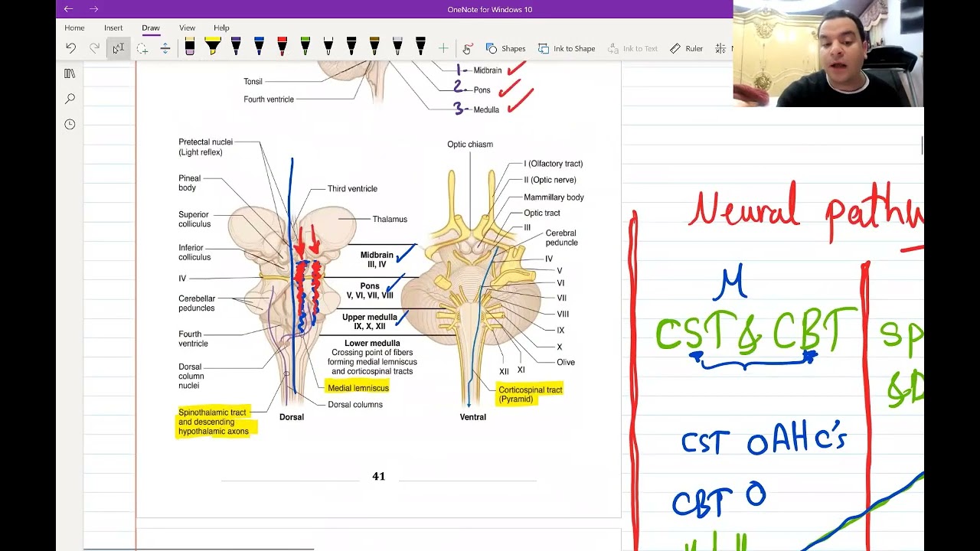Pick the gray pen
The image size is (980, 551).
tap(397, 47)
